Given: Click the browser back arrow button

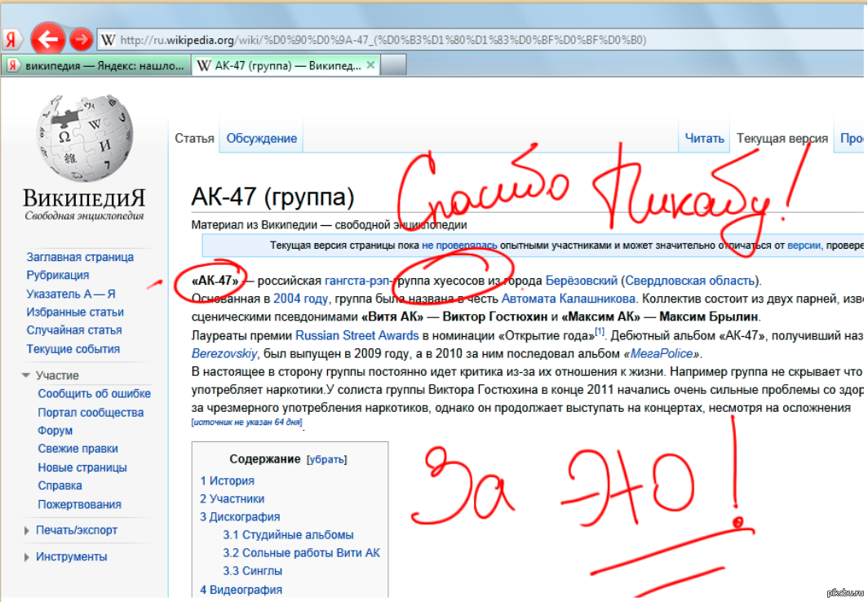Looking at the screenshot, I should tap(47, 39).
